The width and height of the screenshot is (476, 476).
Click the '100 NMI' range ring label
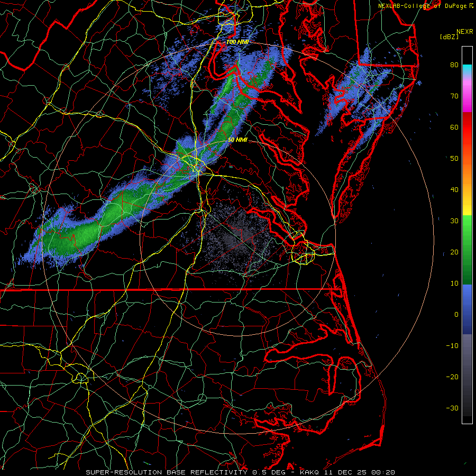pos(237,42)
